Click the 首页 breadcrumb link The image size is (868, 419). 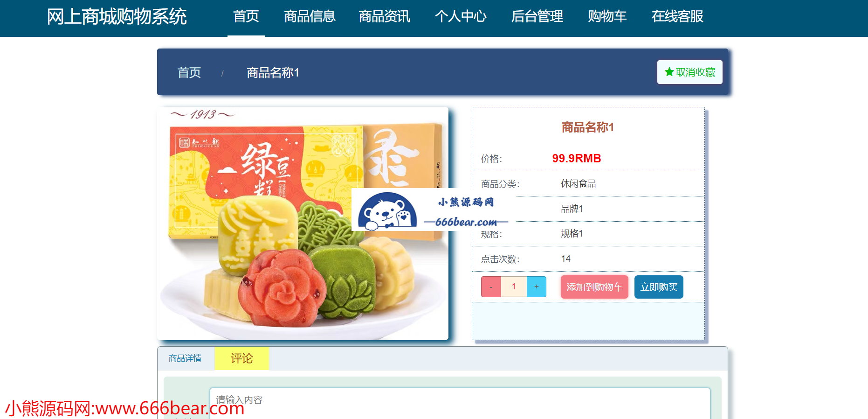point(189,73)
